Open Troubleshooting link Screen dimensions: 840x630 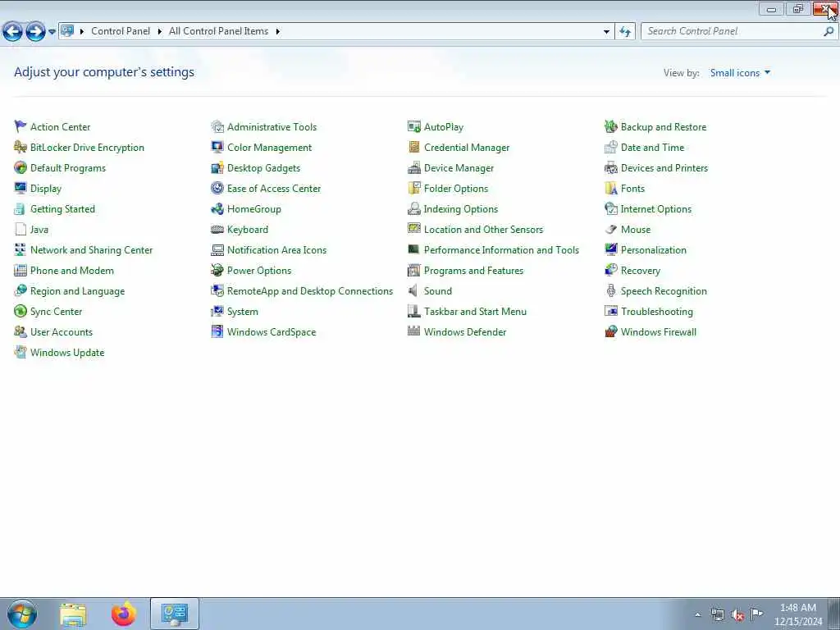[657, 311]
